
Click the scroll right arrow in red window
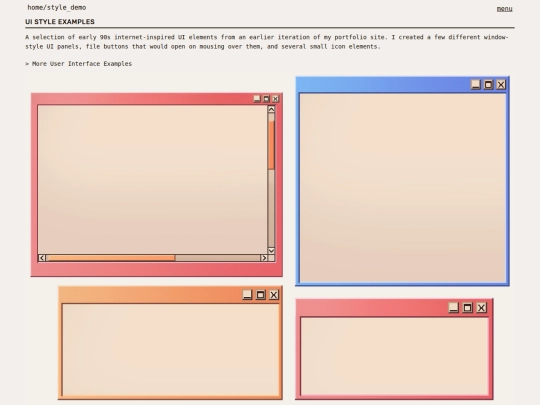[264, 258]
